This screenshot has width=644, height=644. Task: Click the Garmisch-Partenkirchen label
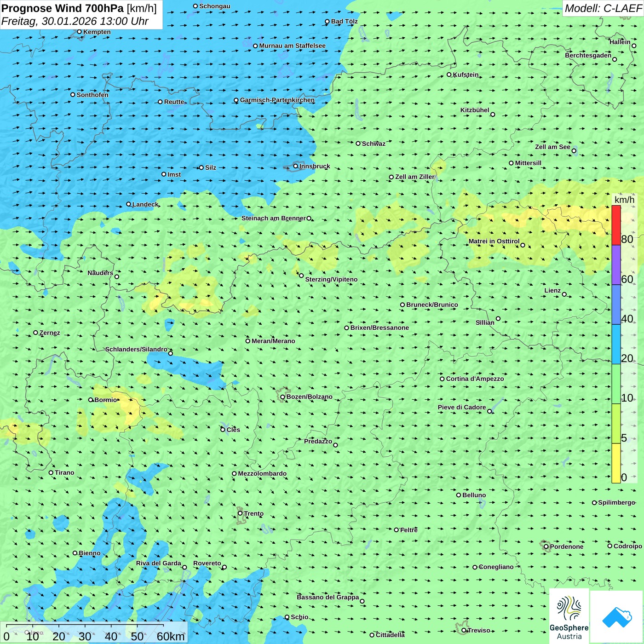[277, 100]
